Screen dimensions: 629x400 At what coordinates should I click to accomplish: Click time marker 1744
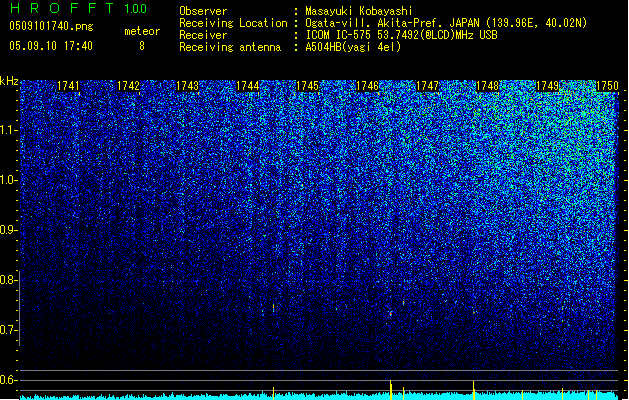248,86
